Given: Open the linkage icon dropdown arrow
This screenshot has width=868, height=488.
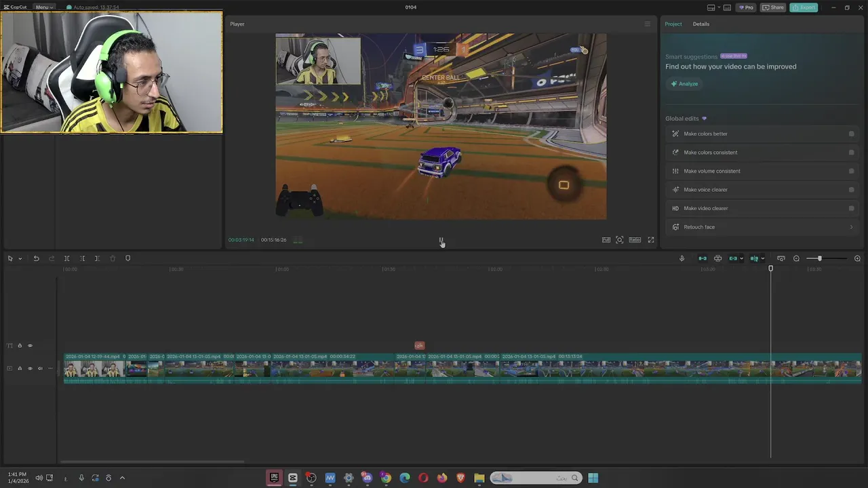Looking at the screenshot, I should 741,258.
